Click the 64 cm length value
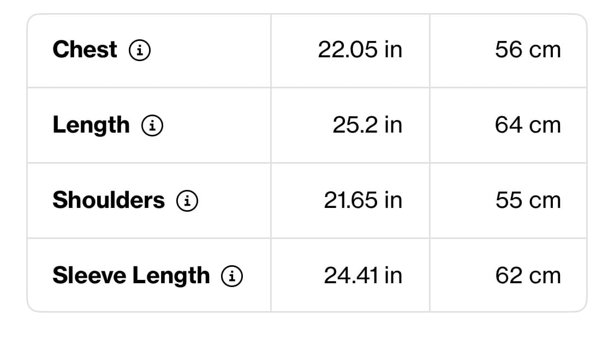Screen dimensions: 614x364 click(528, 126)
